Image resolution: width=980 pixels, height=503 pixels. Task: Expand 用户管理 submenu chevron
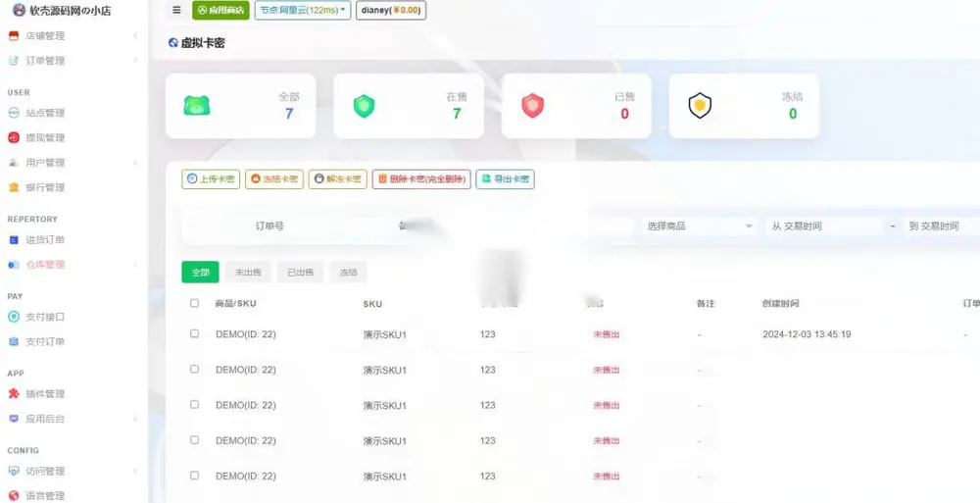pos(135,163)
